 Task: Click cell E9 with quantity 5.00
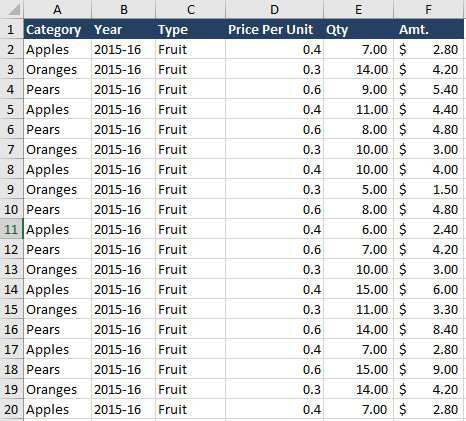(358, 189)
